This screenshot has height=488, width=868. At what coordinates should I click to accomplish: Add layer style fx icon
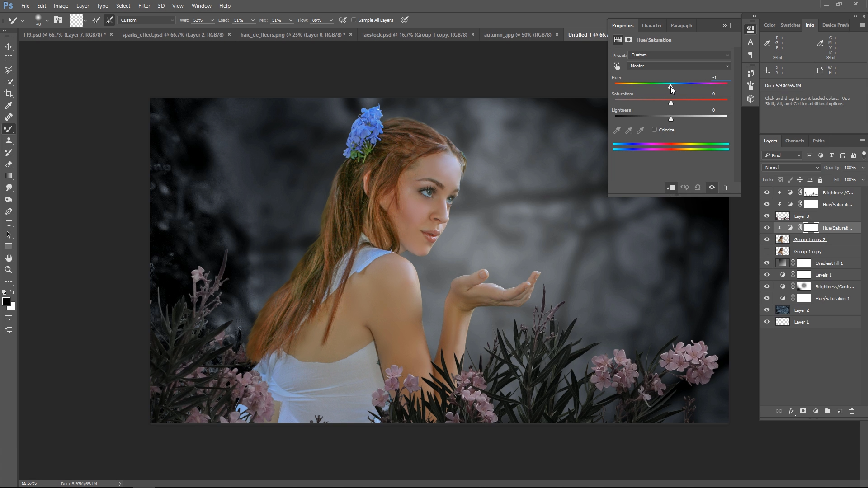[791, 411]
